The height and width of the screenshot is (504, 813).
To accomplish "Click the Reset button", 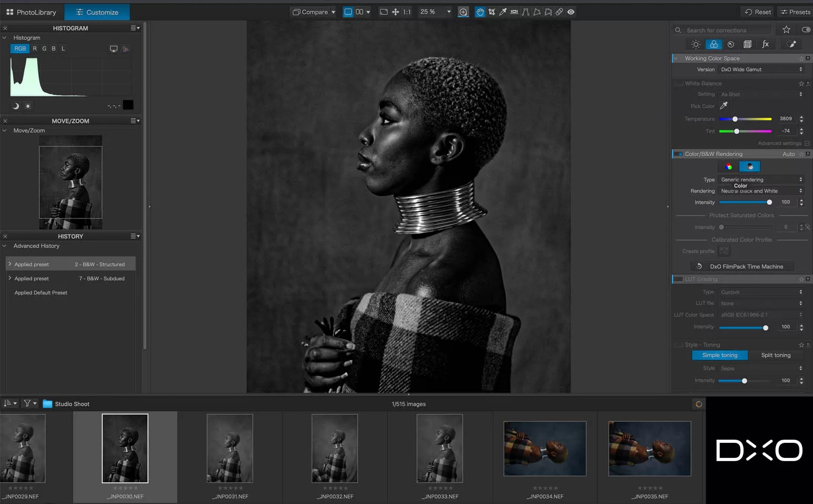I will coord(758,12).
